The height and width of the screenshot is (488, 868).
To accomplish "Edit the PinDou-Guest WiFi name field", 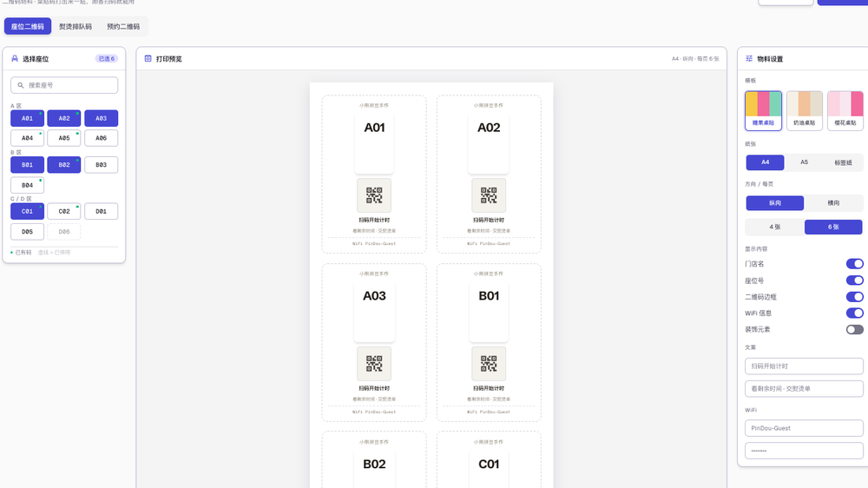I will (x=804, y=428).
